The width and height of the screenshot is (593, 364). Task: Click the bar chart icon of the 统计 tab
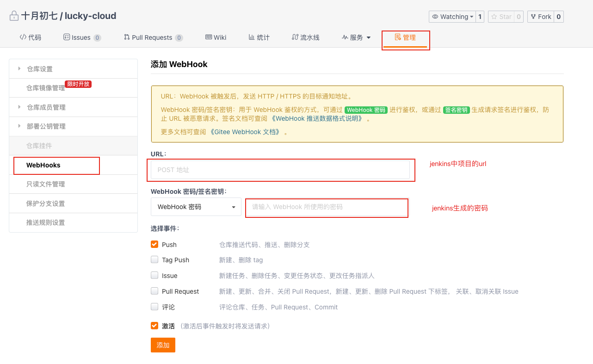click(x=252, y=37)
